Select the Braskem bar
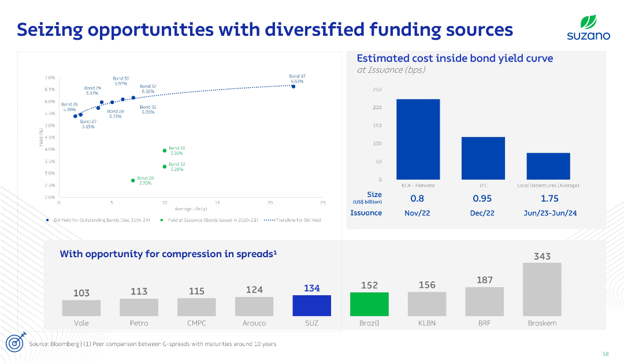 point(542,289)
